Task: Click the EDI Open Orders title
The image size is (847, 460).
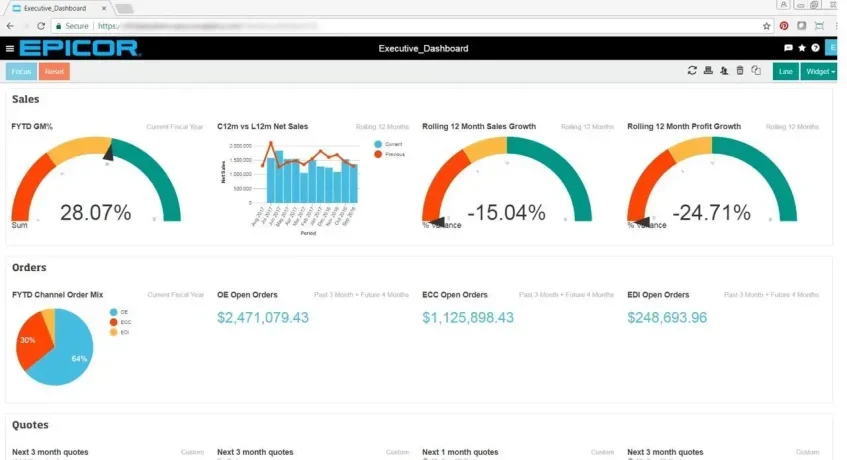Action: (658, 295)
